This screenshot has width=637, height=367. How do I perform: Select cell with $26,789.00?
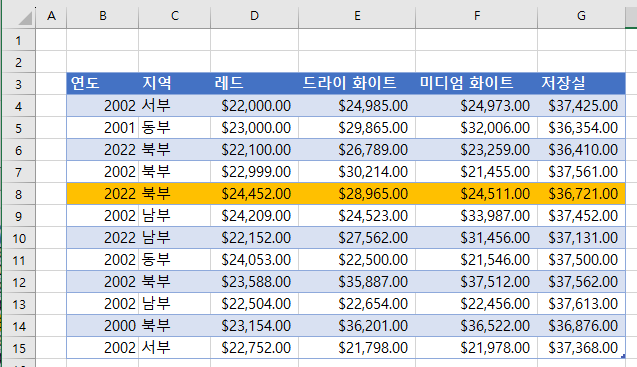coord(357,150)
